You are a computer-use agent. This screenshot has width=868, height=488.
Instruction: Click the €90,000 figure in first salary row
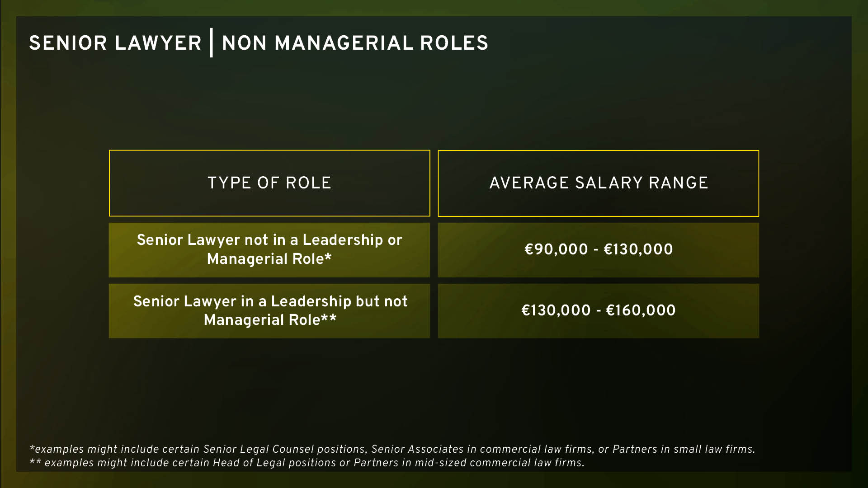pyautogui.click(x=556, y=249)
